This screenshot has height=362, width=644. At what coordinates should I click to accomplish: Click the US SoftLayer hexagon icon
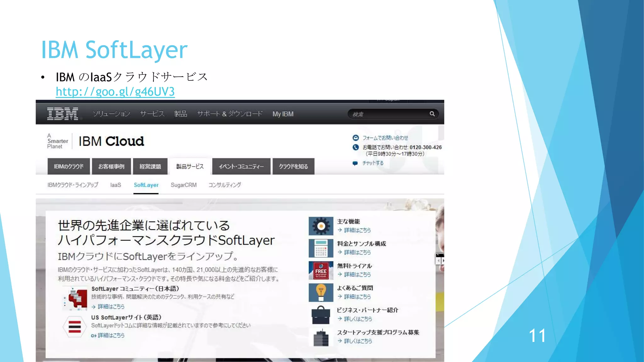coord(75,327)
